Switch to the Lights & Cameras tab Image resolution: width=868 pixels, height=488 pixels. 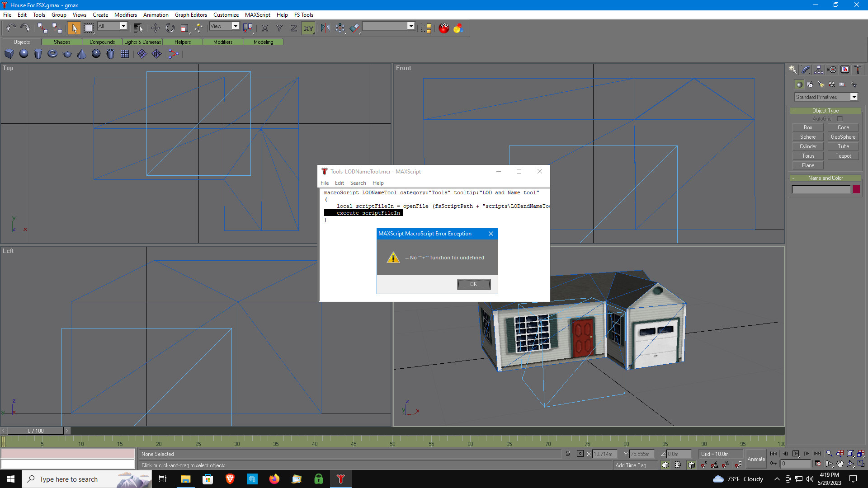(x=142, y=42)
